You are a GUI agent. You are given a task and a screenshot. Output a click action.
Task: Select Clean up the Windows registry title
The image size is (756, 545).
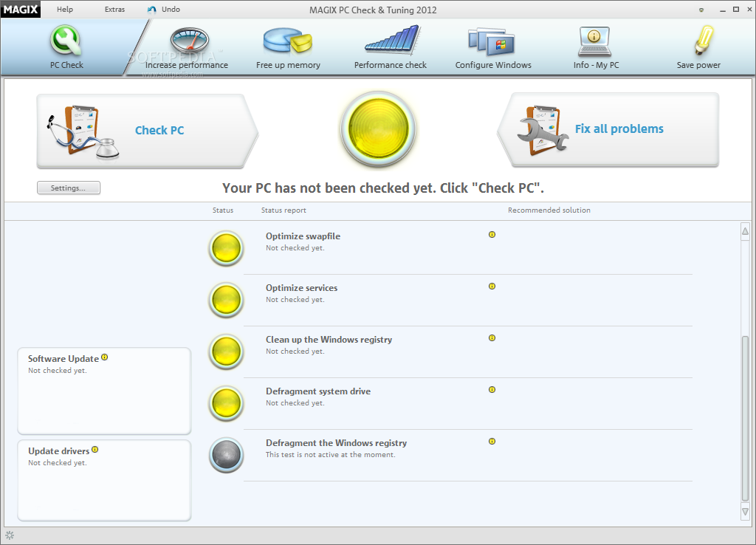coord(329,339)
